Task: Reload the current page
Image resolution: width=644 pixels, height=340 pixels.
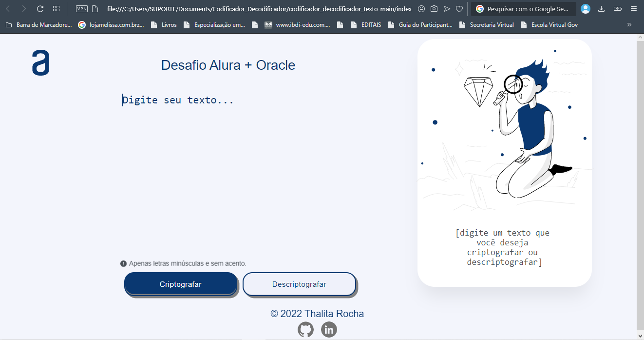Action: (39, 8)
